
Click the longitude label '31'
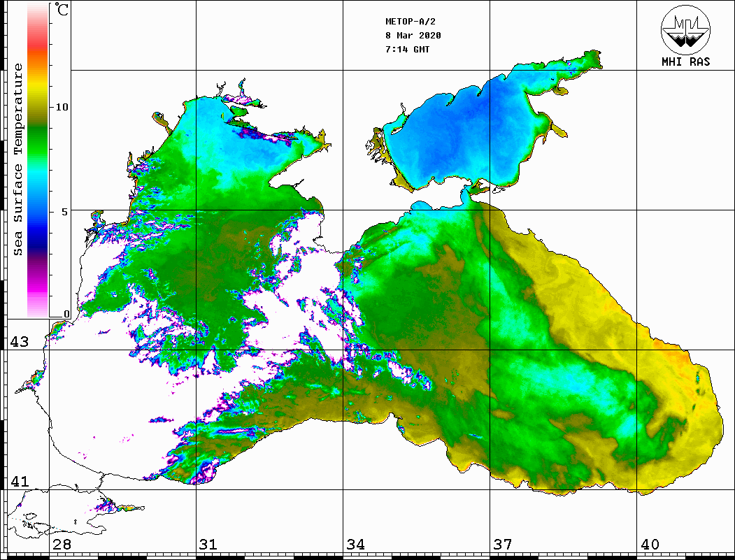[208, 544]
